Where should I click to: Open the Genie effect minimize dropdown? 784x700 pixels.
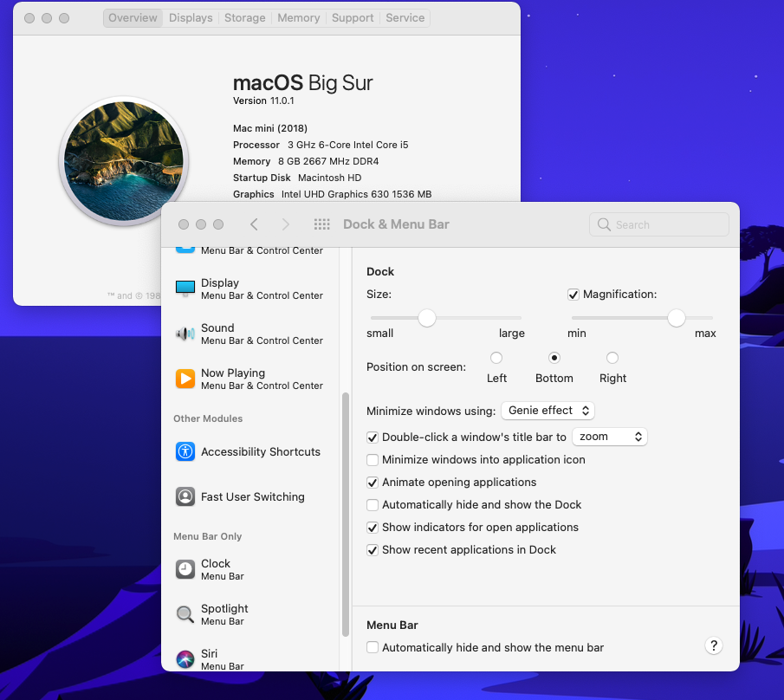[548, 411]
